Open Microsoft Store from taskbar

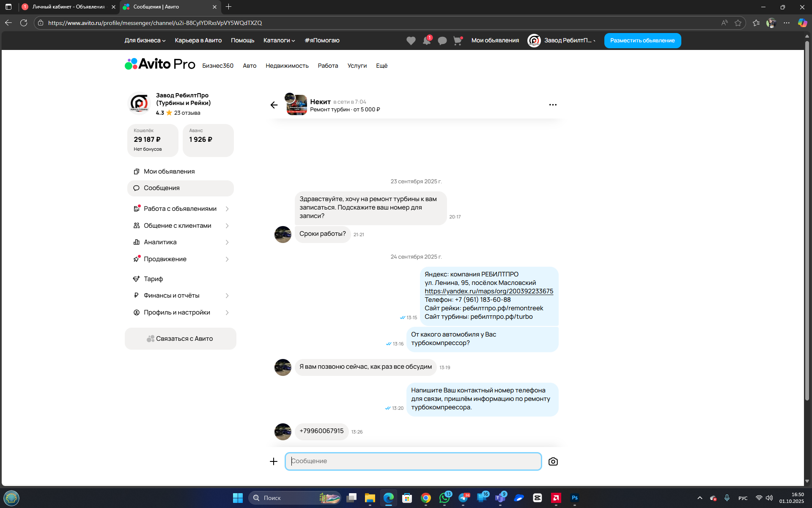[x=407, y=498]
